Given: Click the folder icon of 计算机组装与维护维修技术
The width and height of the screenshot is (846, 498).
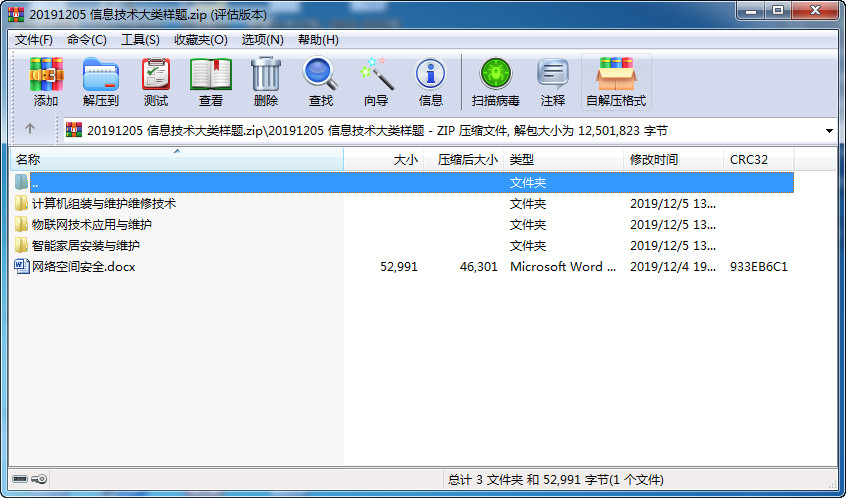Looking at the screenshot, I should (22, 203).
